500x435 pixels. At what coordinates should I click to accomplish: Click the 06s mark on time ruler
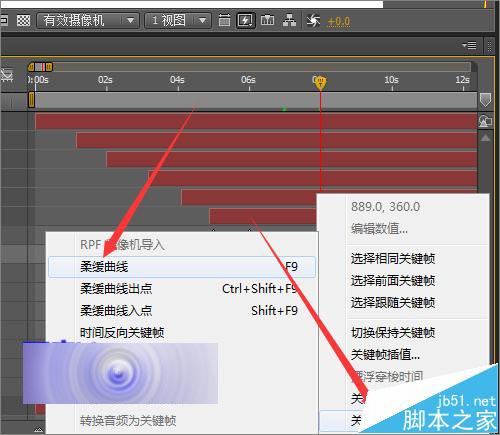tap(249, 80)
